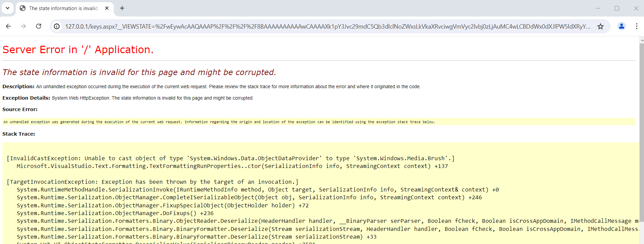Click the 'Server Error in '/' Application.' heading
This screenshot has height=244, width=644.
78,50
